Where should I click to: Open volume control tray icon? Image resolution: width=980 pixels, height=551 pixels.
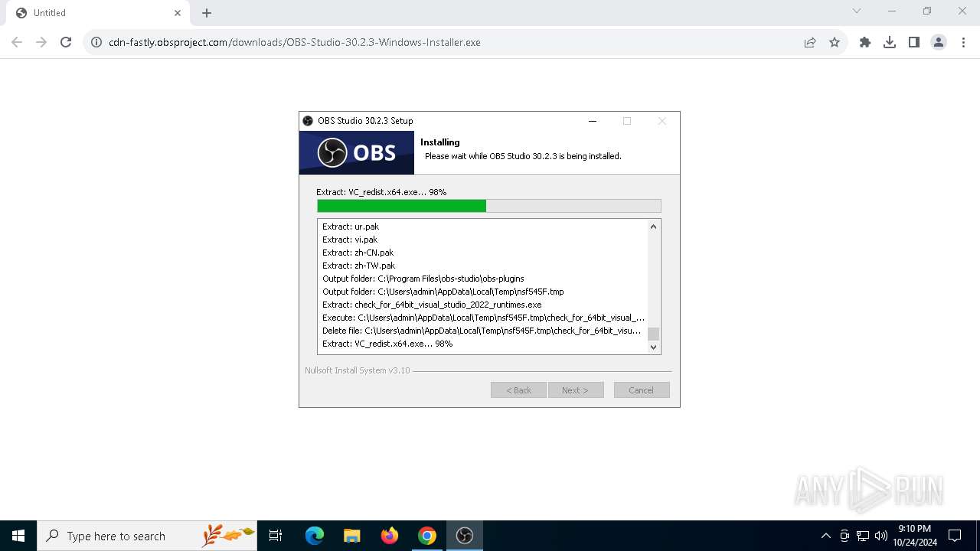click(x=881, y=536)
